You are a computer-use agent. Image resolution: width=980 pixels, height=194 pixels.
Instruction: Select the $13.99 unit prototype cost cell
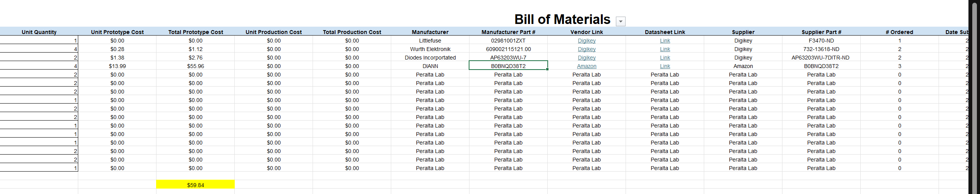point(117,66)
